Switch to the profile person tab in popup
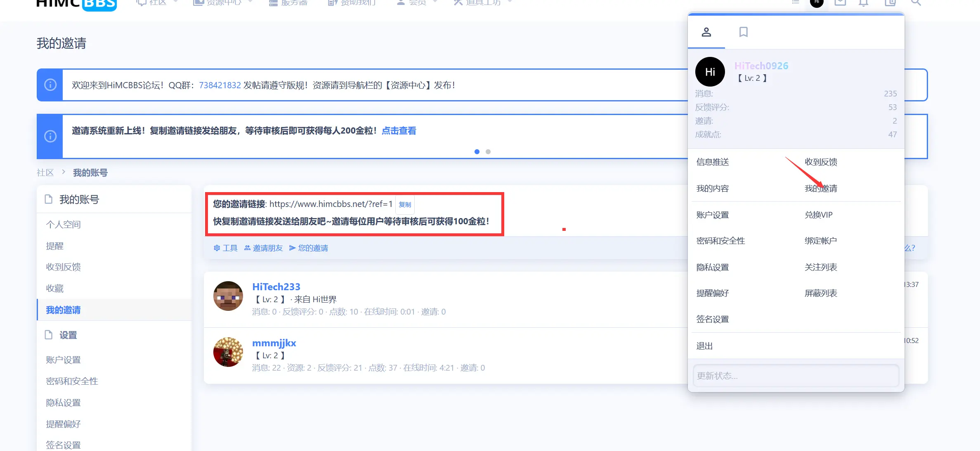The width and height of the screenshot is (980, 451). point(706,32)
